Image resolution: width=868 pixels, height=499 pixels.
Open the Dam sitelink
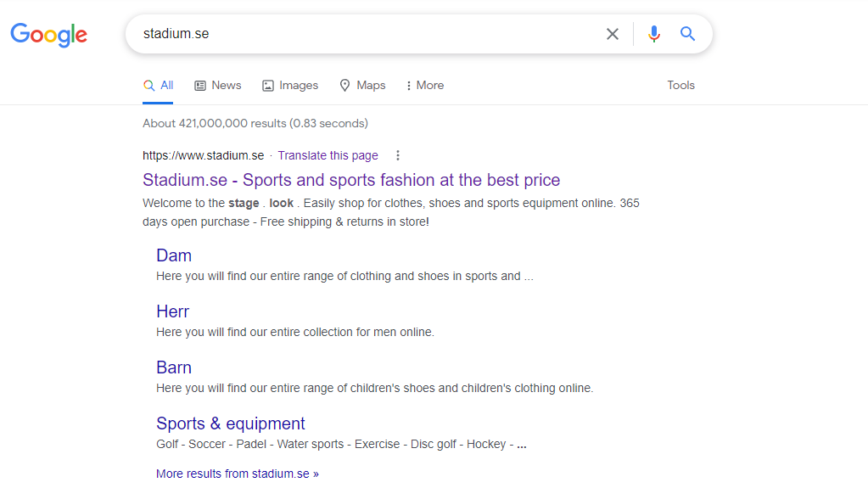point(174,255)
